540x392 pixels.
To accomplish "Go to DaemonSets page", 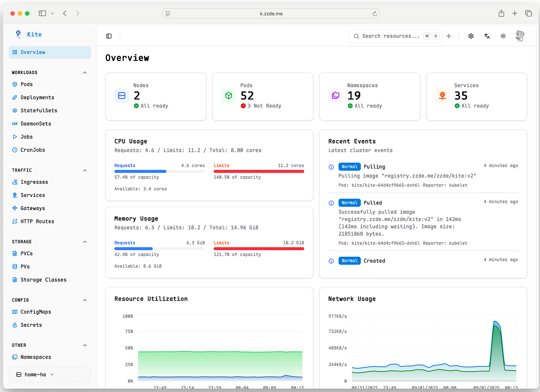I will (x=50, y=124).
